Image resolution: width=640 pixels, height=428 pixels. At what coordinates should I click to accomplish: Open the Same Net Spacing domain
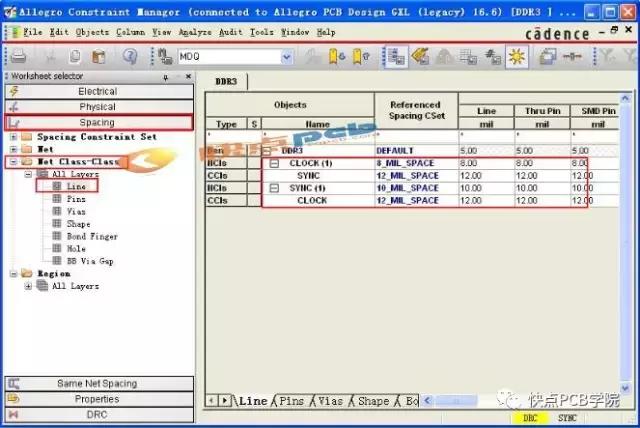[99, 384]
